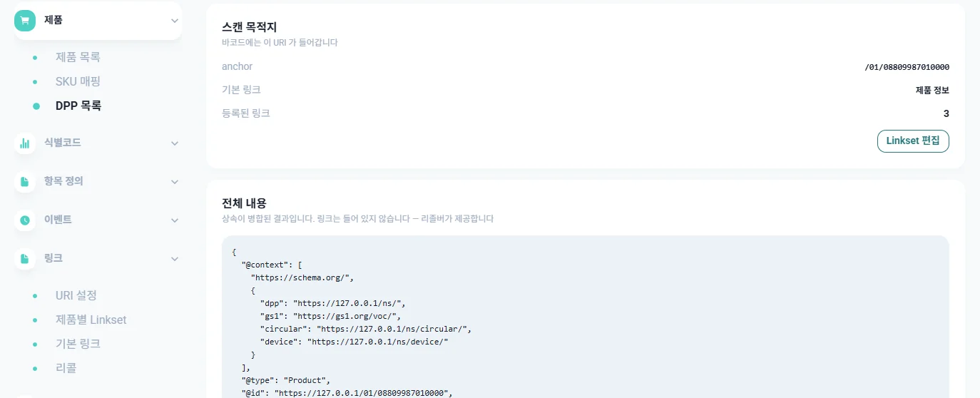This screenshot has width=980, height=398.
Task: Click the "gs1" context line in JSON
Action: click(x=330, y=316)
